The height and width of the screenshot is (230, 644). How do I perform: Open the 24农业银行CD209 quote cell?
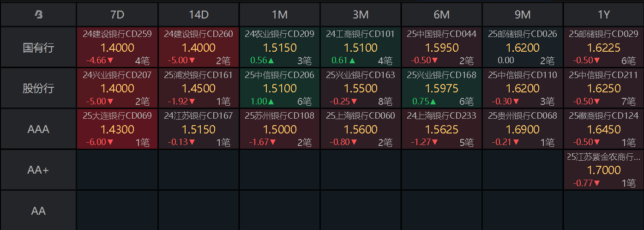point(279,47)
